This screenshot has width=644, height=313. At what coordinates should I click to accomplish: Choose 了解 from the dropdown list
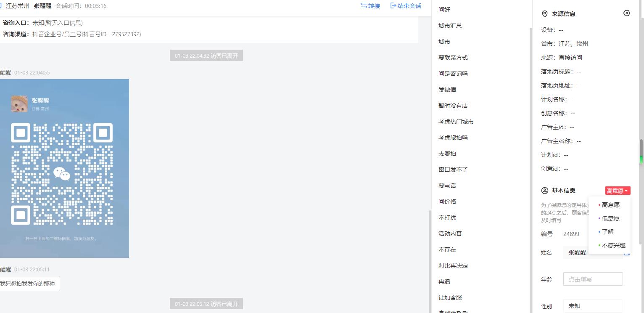[x=610, y=232]
